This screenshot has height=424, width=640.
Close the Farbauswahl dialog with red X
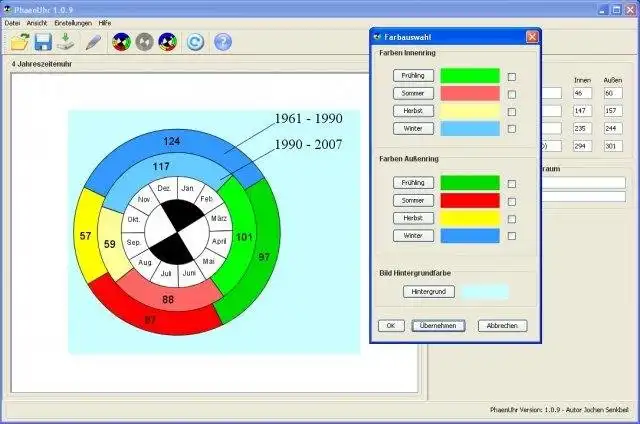pyautogui.click(x=532, y=37)
